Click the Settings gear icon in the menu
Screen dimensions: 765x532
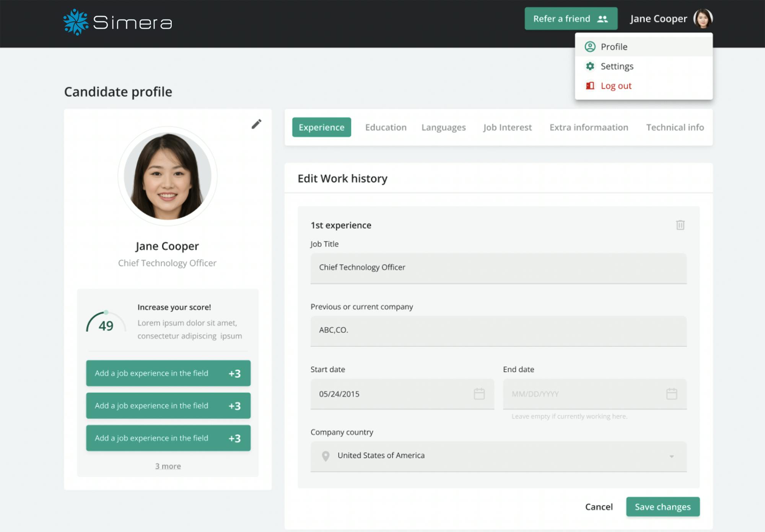[590, 66]
